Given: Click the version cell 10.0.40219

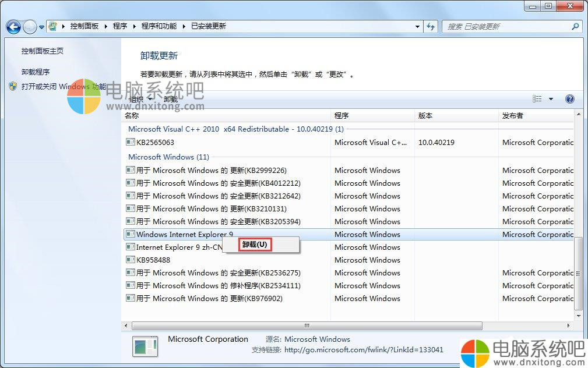Looking at the screenshot, I should 436,143.
